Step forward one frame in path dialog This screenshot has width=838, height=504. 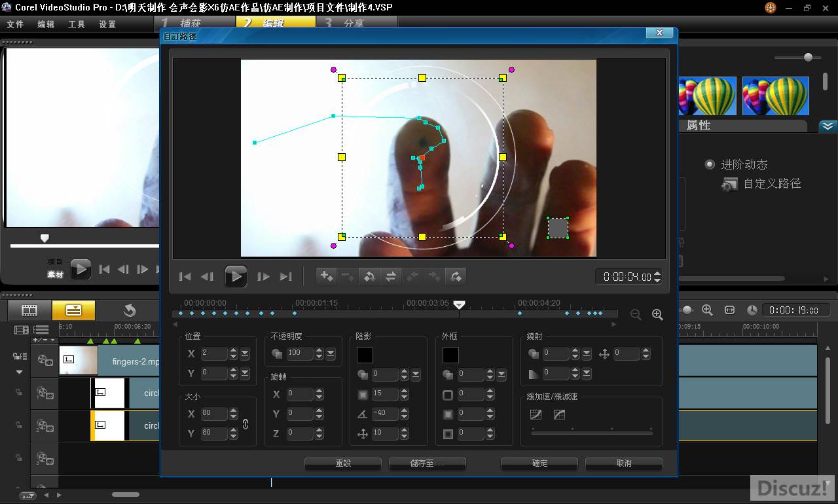coord(264,277)
